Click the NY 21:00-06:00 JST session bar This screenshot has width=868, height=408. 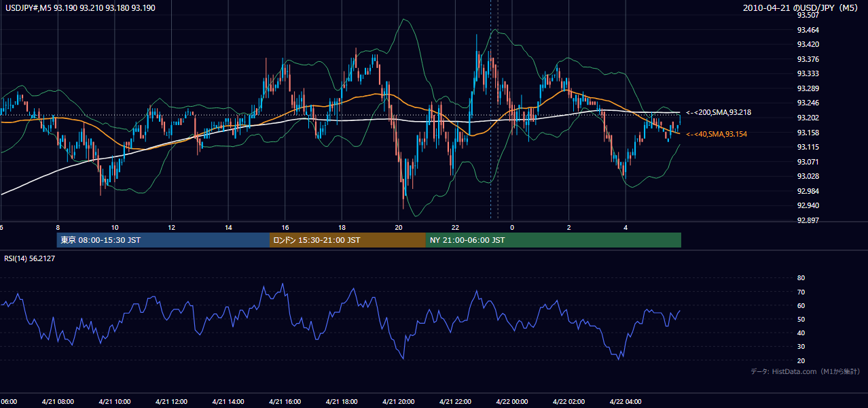(x=554, y=240)
